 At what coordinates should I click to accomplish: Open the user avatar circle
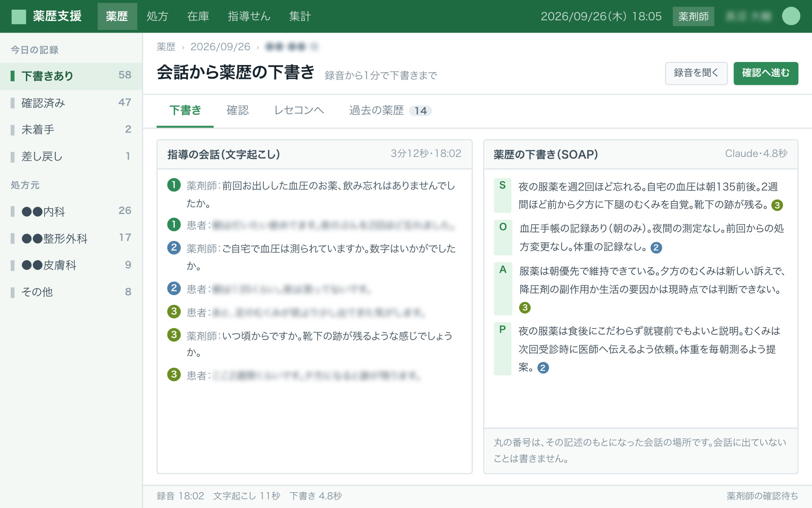(791, 16)
